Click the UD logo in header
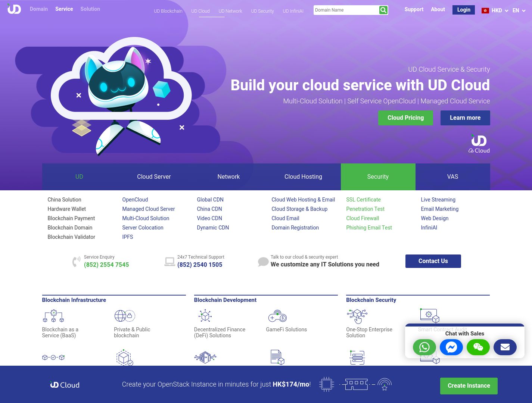 tap(14, 9)
